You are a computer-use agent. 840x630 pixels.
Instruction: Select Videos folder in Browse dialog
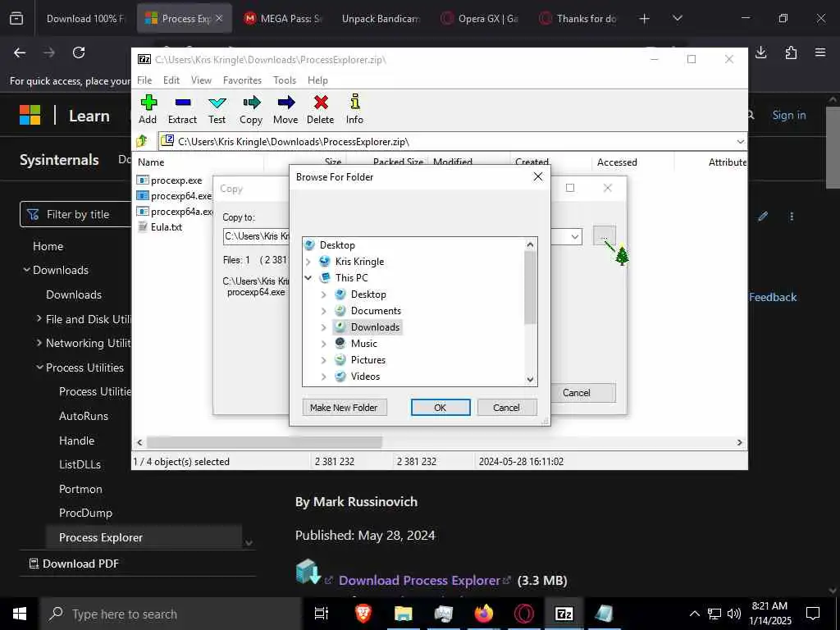[x=365, y=377]
